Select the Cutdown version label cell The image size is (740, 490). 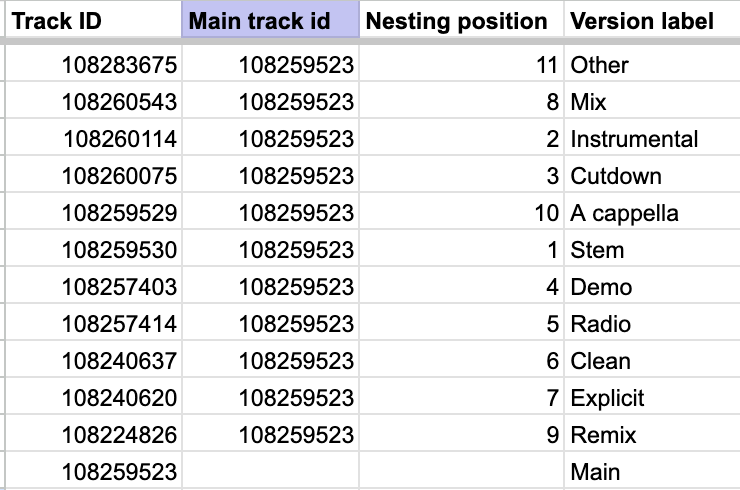pos(652,175)
